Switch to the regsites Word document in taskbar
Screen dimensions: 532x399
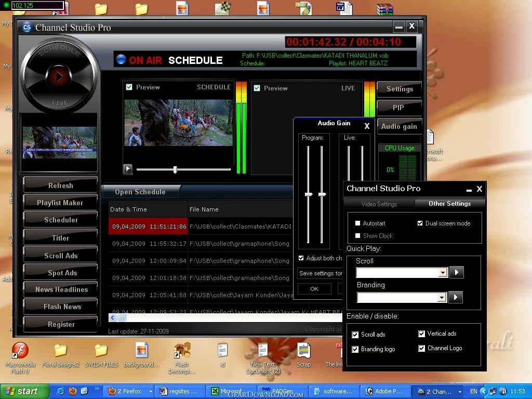(x=180, y=392)
